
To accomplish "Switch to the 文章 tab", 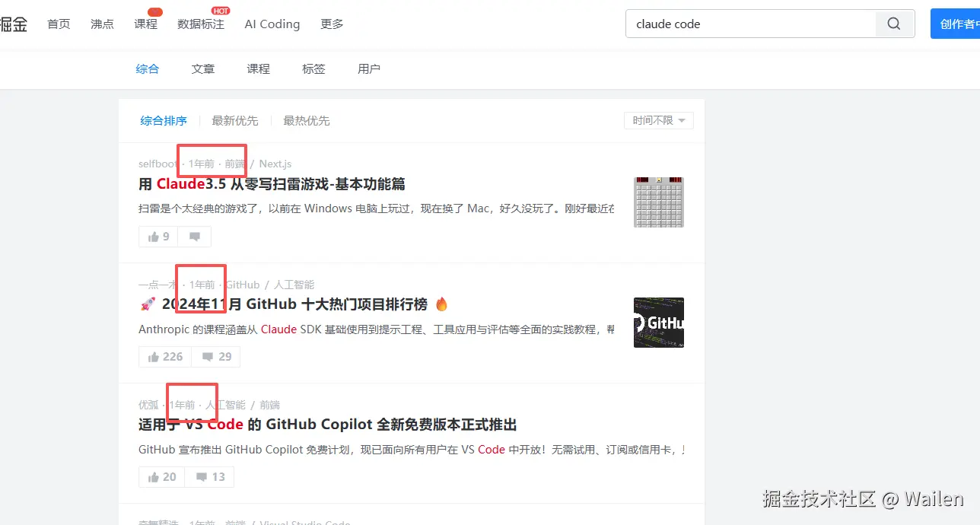I will coord(202,68).
